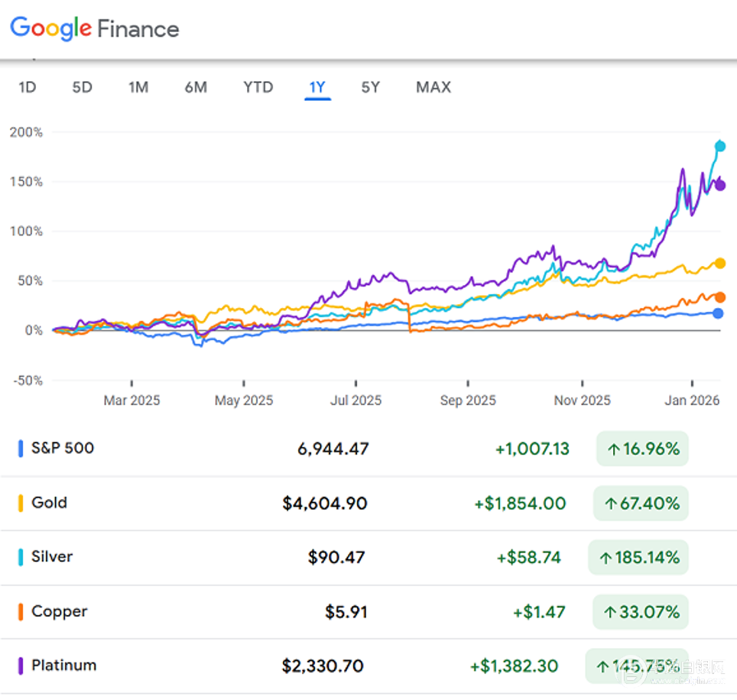Image resolution: width=737 pixels, height=700 pixels.
Task: Click the Copper orange endpoint dot
Action: pyautogui.click(x=719, y=297)
